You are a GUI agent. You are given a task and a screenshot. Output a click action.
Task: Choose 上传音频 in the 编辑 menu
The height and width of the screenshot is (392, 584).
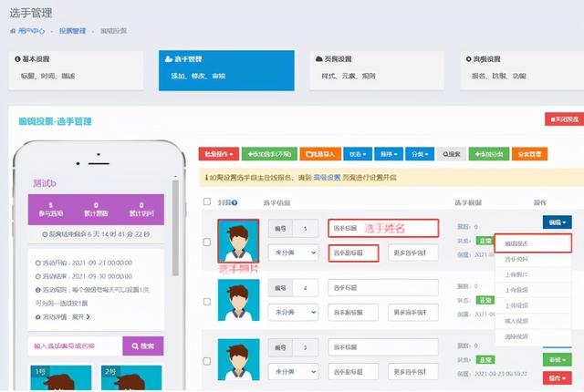(533, 290)
